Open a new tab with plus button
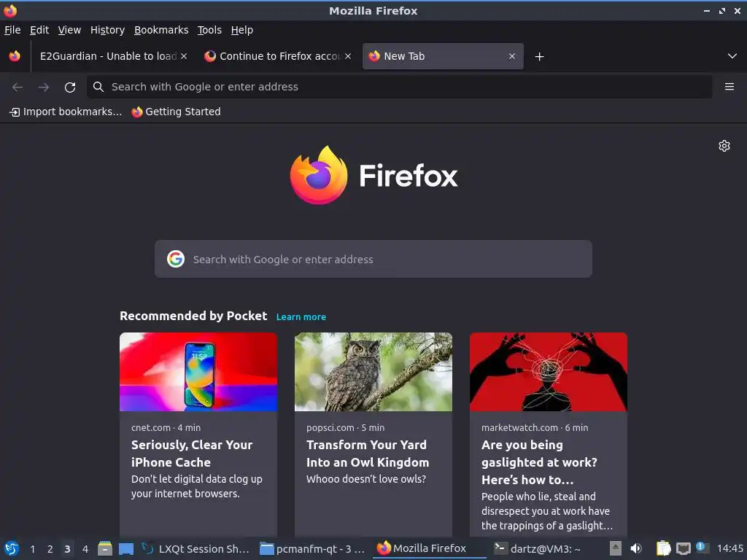Screen dimensions: 747x560 539,57
